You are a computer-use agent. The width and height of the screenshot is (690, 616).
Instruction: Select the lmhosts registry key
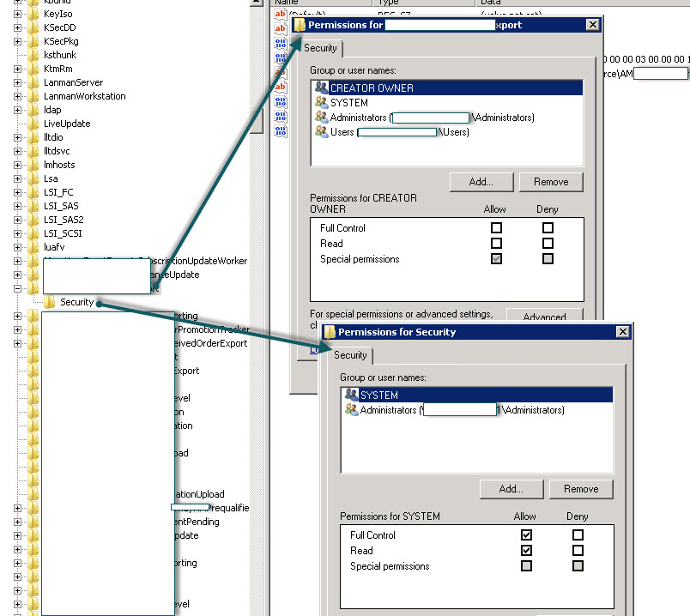click(59, 165)
